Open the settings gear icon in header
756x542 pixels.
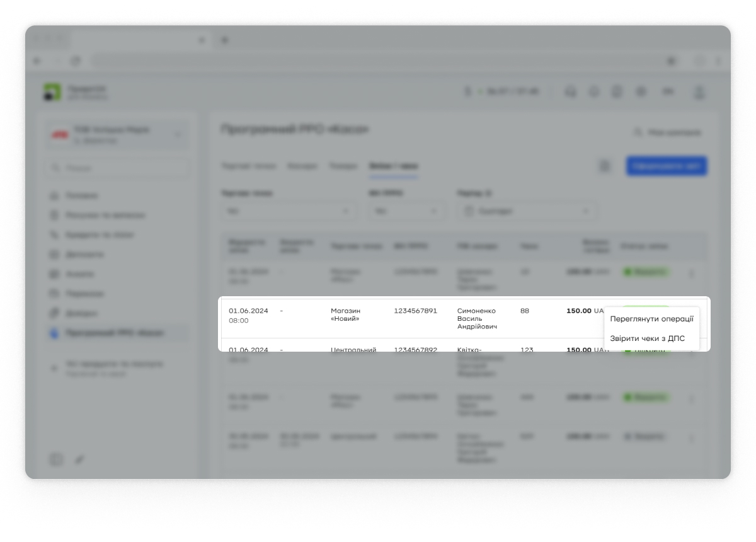[x=641, y=92]
